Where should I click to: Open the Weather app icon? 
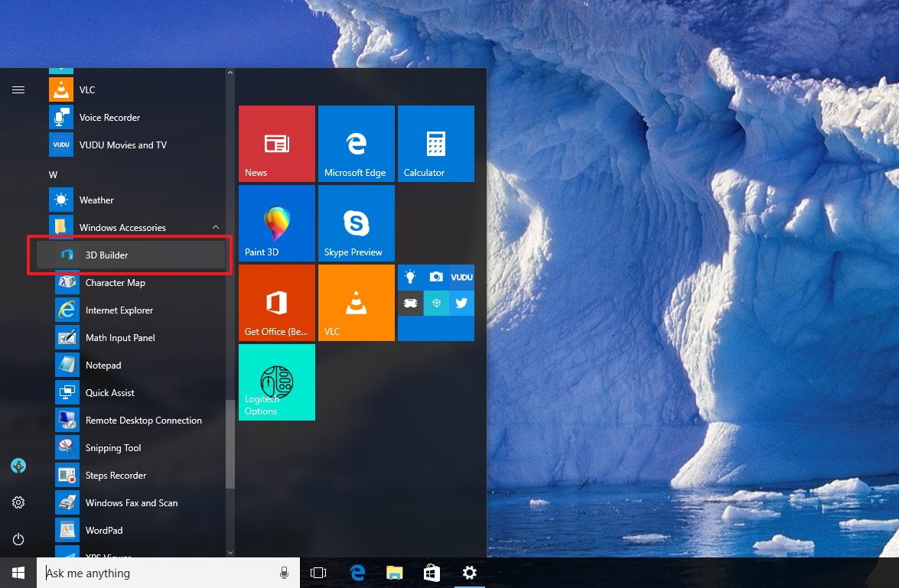point(60,200)
